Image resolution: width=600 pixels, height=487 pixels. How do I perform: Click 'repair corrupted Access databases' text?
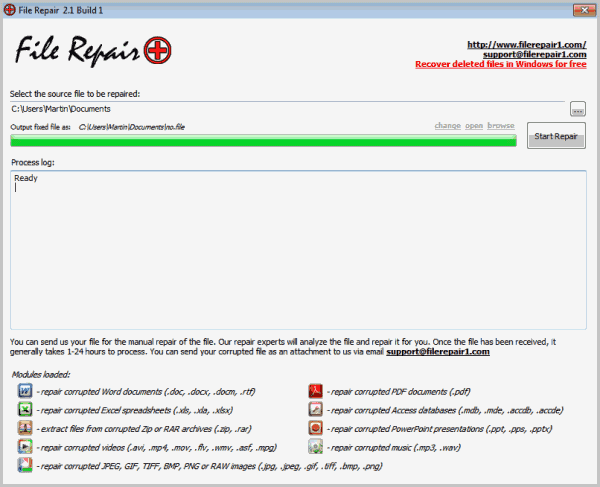coord(445,410)
